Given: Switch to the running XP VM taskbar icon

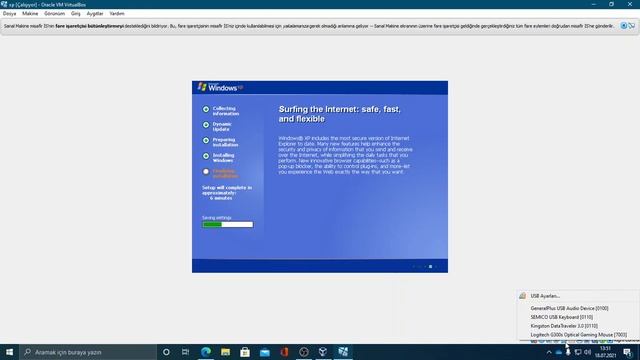Looking at the screenshot, I should click(343, 352).
